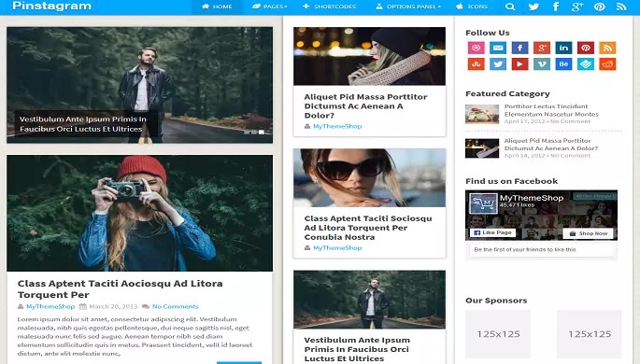Click the Shop Now button in Facebook widget
640x364 pixels.
click(x=589, y=233)
